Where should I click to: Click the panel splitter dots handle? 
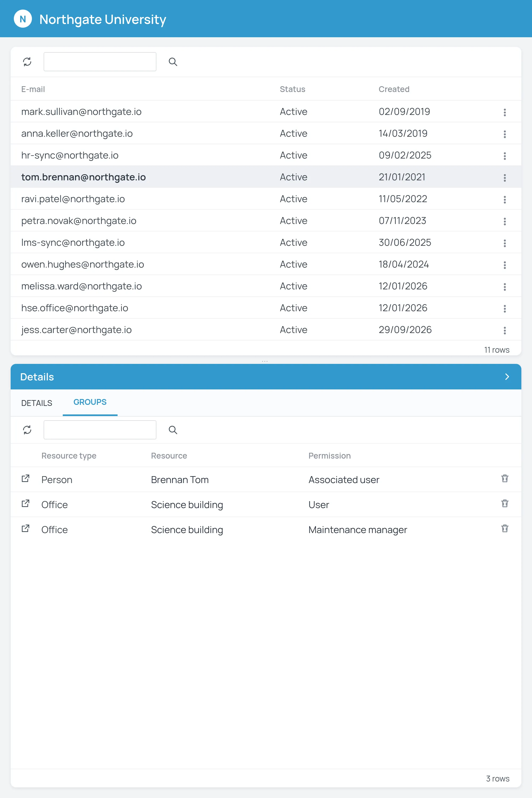(265, 361)
